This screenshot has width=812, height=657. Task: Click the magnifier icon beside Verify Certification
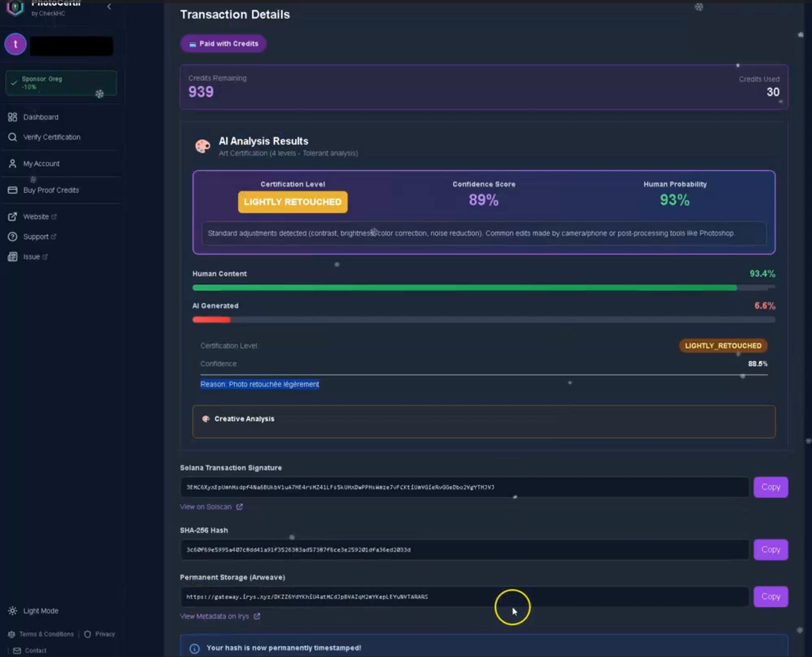tap(13, 137)
